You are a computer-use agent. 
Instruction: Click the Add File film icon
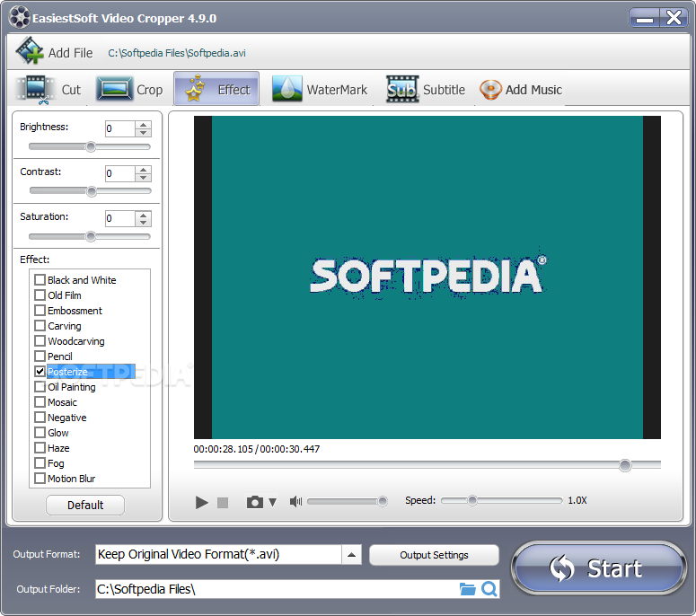pos(30,50)
